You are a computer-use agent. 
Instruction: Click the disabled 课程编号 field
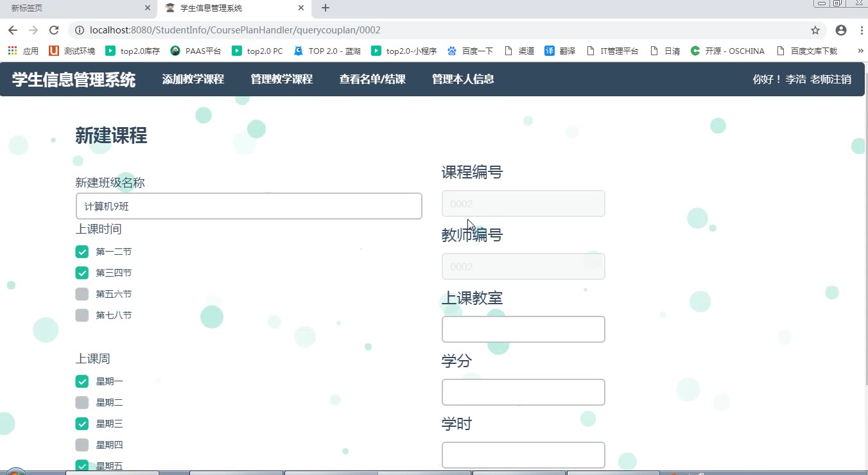pyautogui.click(x=523, y=203)
